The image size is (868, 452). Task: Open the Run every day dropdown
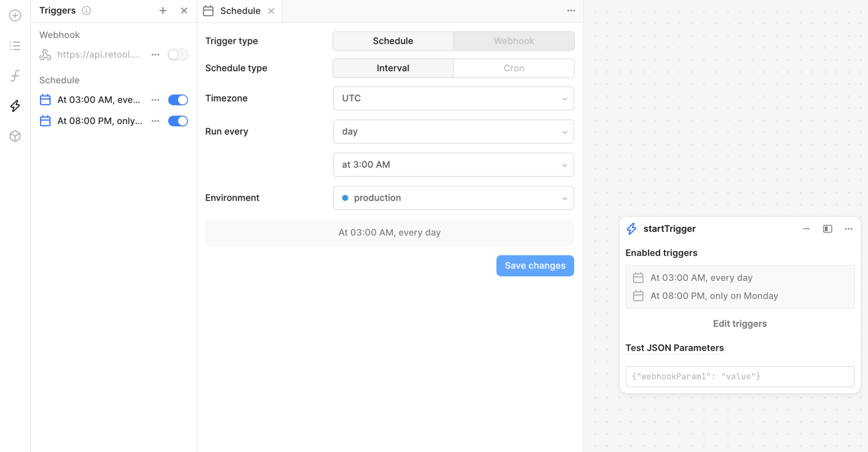(x=453, y=132)
